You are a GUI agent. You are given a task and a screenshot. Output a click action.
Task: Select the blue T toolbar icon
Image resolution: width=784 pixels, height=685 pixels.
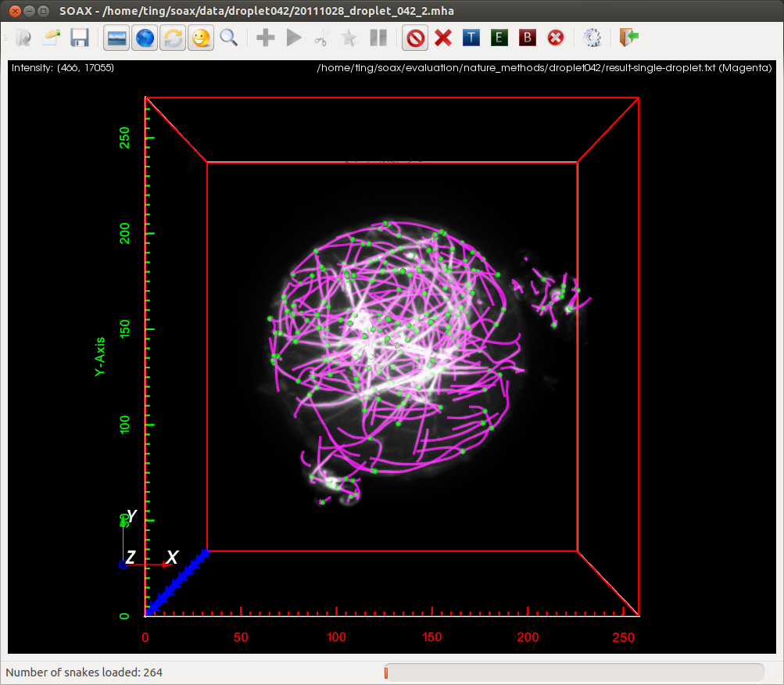click(x=471, y=37)
